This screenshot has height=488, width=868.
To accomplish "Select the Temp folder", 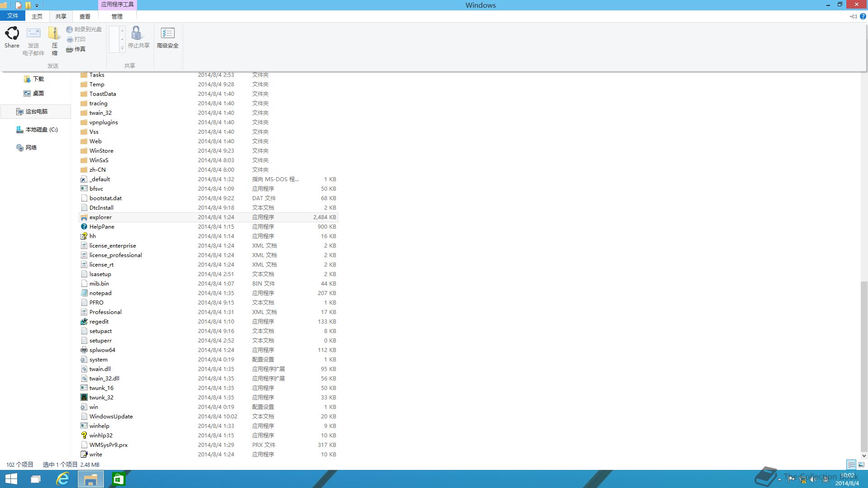I will (x=208, y=84).
